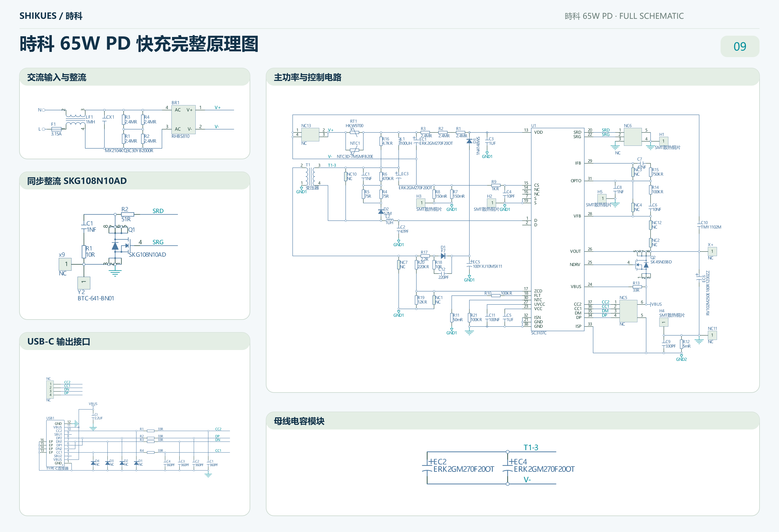The image size is (779, 532).
Task: Click the BR1 RHBS810 bridge rectifier block
Action: 183,119
